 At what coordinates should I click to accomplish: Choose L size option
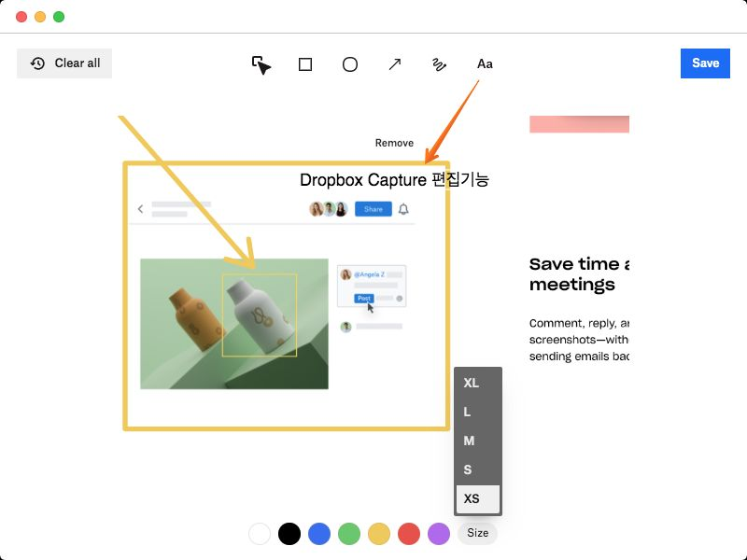(478, 412)
